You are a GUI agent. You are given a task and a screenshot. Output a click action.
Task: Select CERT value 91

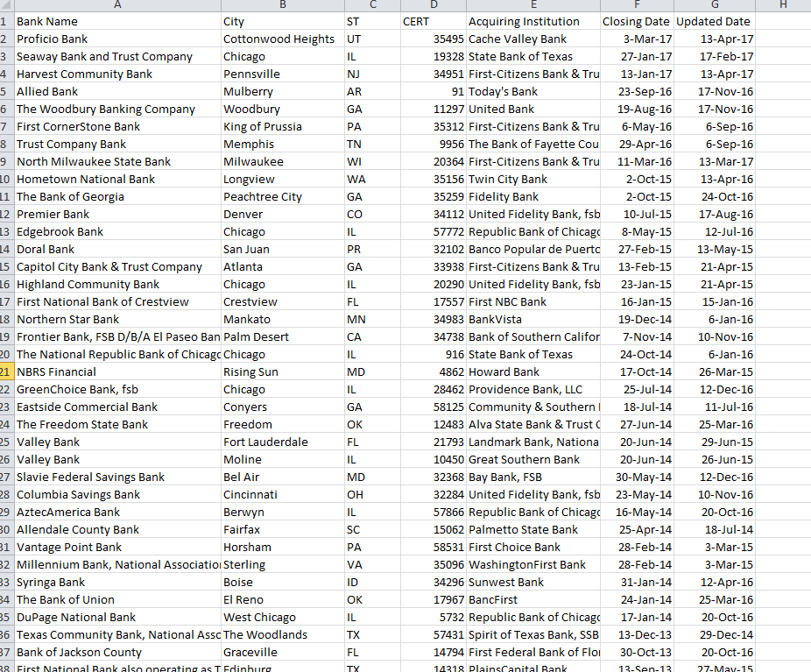[x=434, y=92]
